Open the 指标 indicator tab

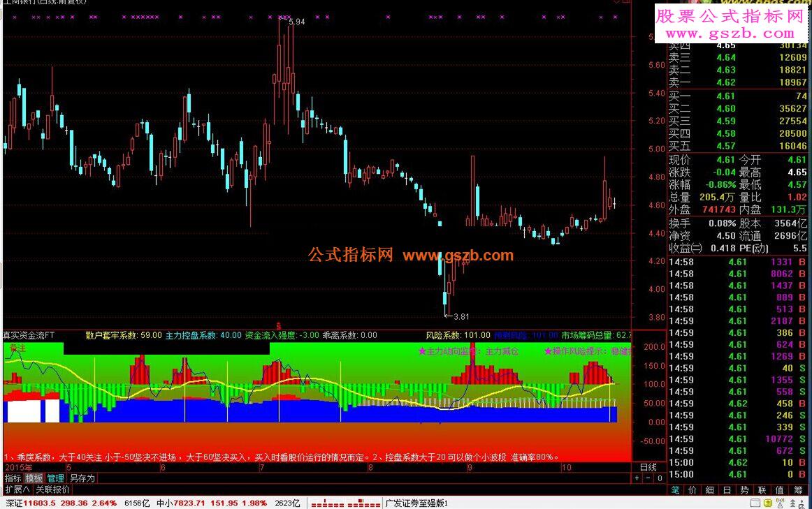pos(13,478)
